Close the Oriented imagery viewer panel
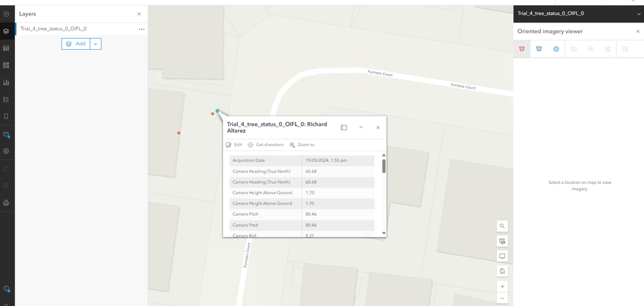 pos(638,31)
